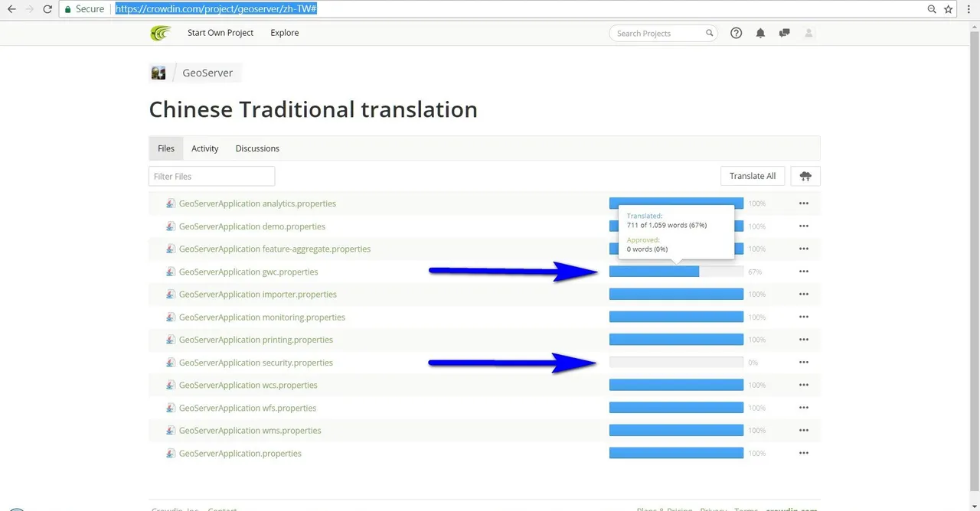Click the Chinese Traditional translation heading
The image size is (980, 511).
[313, 109]
